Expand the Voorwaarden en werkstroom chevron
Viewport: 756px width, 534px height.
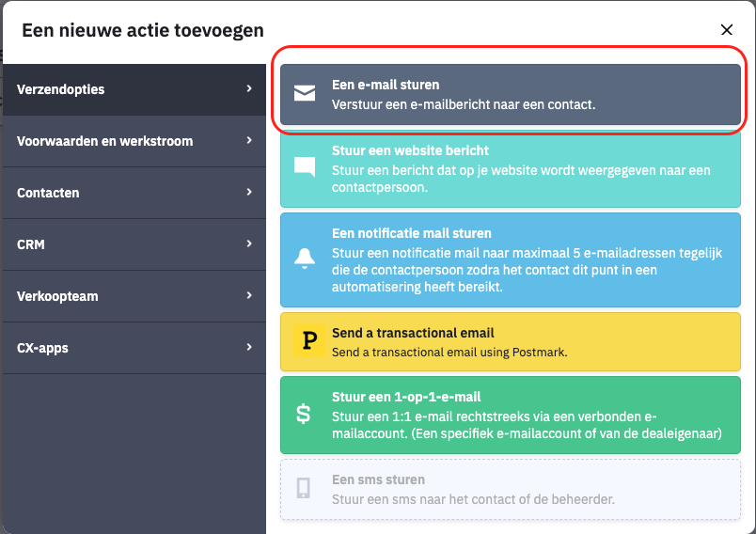(249, 140)
